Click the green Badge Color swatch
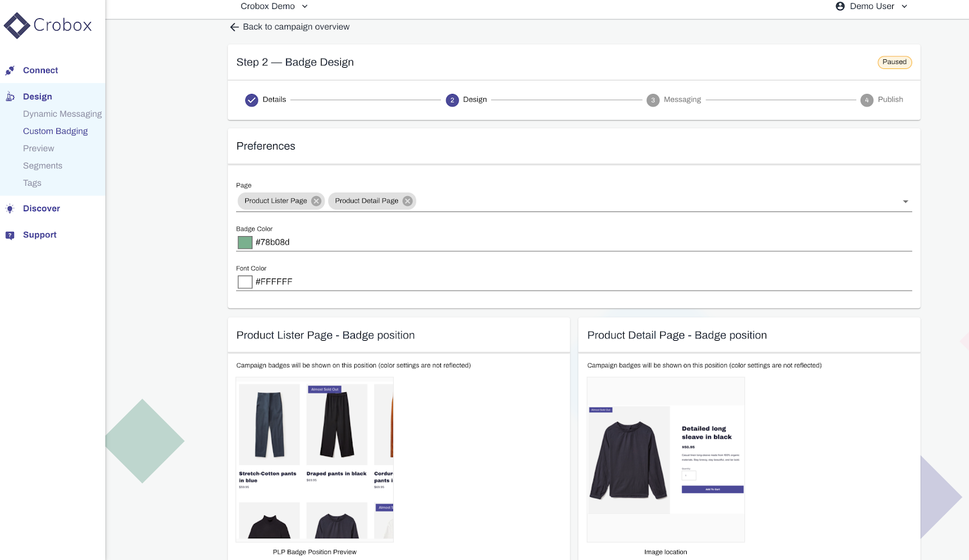Image resolution: width=969 pixels, height=560 pixels. pyautogui.click(x=244, y=242)
